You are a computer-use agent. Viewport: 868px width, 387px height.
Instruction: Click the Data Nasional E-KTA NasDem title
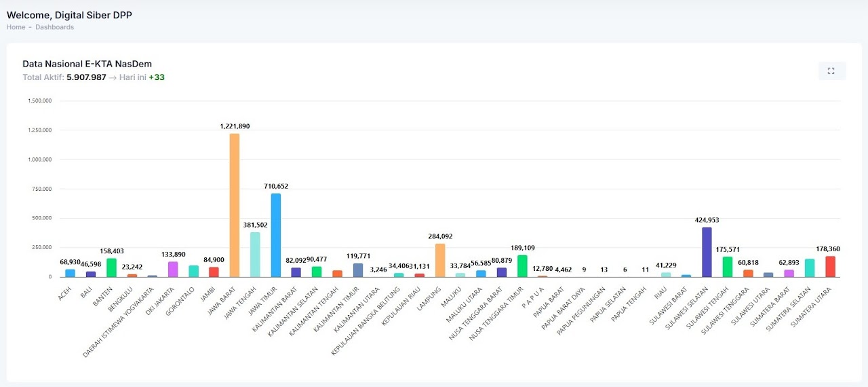point(87,64)
